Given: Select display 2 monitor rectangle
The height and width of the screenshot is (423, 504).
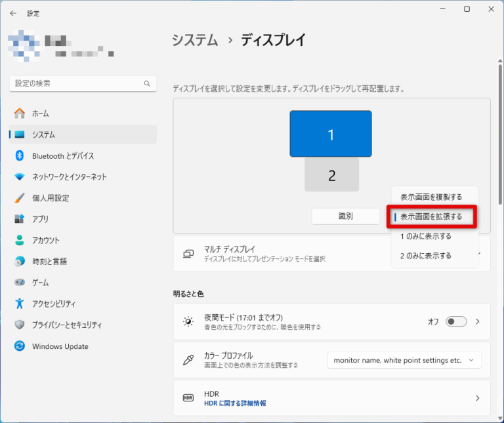Looking at the screenshot, I should 331,175.
